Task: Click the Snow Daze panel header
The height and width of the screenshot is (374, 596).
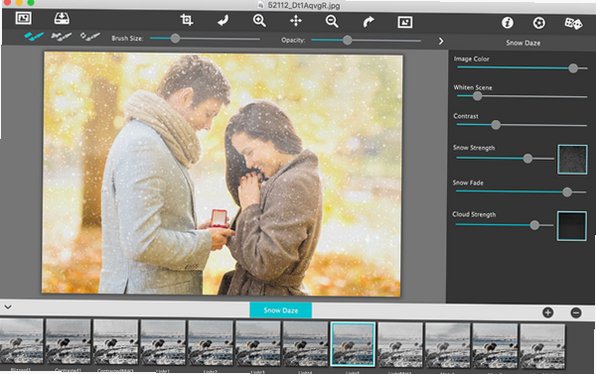Action: tap(523, 43)
